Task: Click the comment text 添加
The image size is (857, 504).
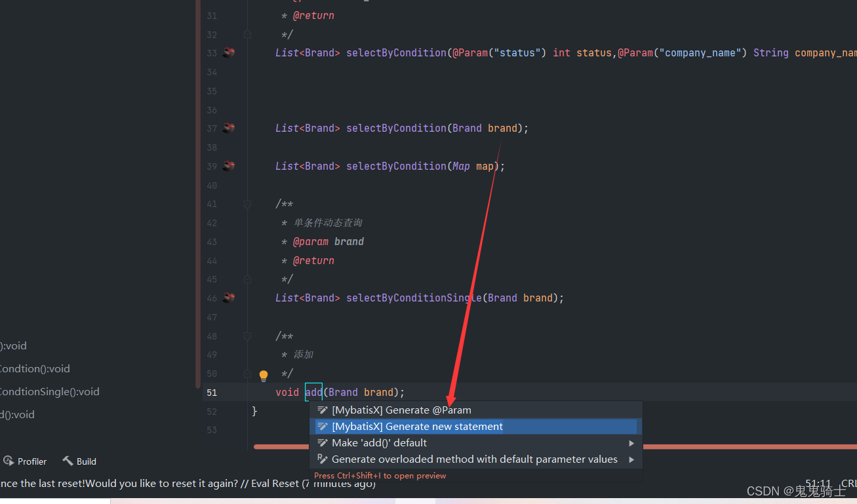Action: pyautogui.click(x=304, y=355)
